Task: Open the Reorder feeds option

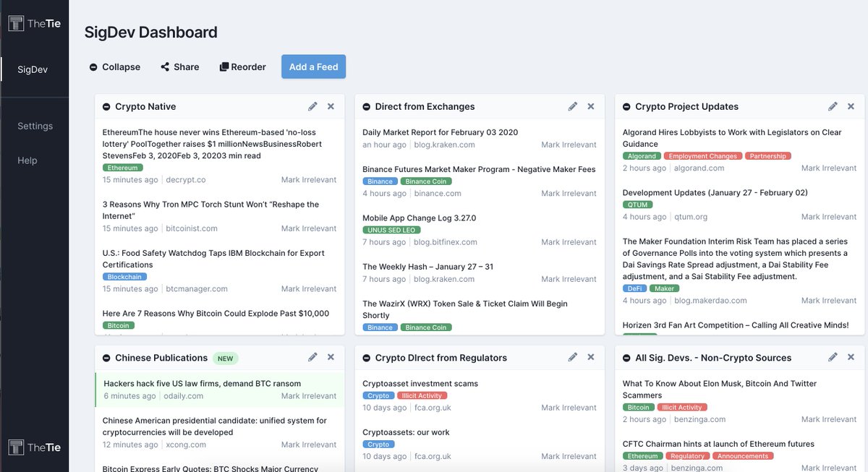Action: point(242,66)
